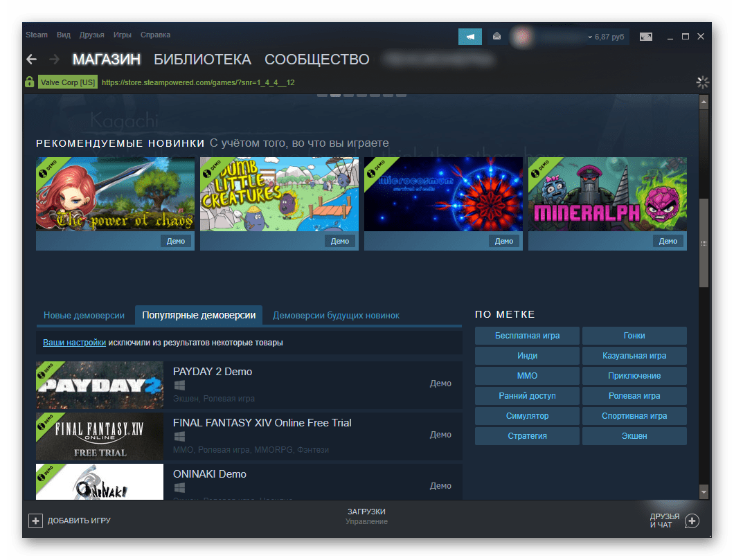Open FINAL FANTASY XIV Online Free Trial title

tap(262, 423)
